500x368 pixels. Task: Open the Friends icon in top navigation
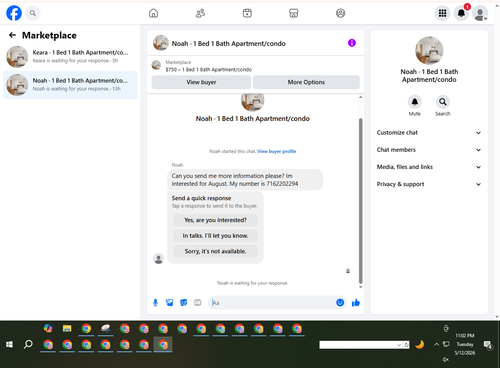(x=200, y=13)
